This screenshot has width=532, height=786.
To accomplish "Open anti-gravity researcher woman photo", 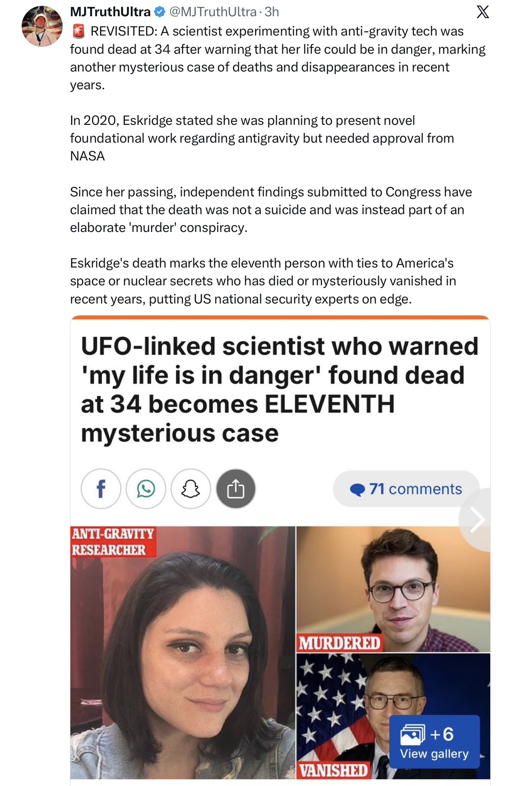I will [x=182, y=652].
